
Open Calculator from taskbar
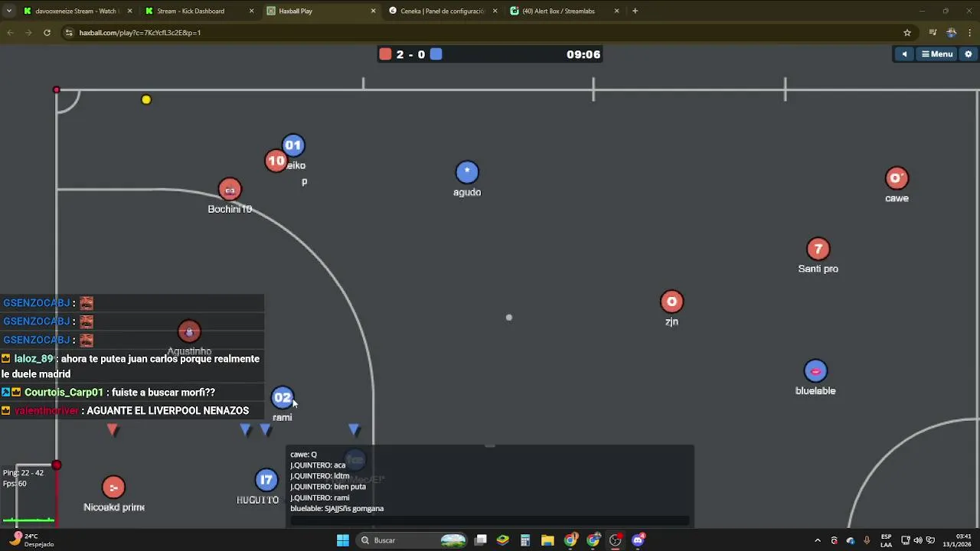click(x=525, y=540)
